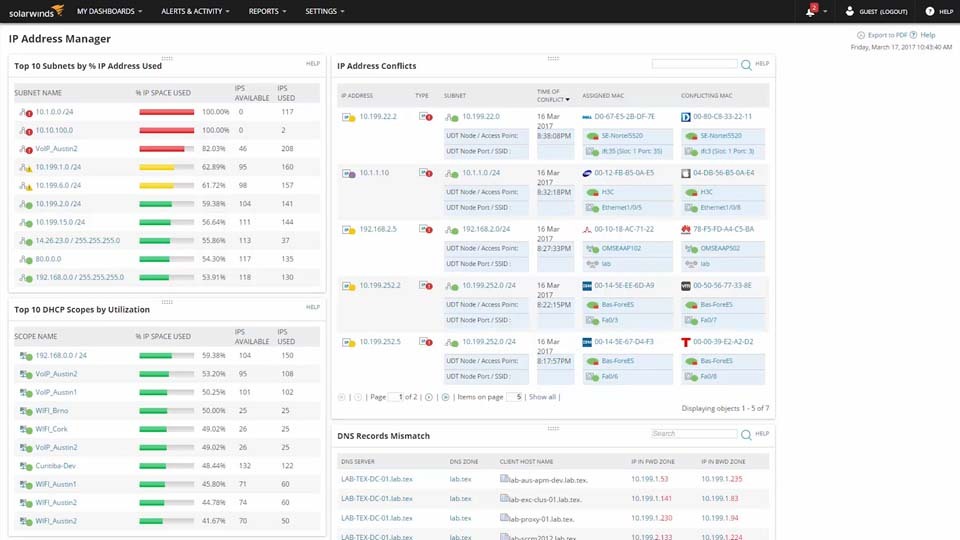This screenshot has width=960, height=540.
Task: Click the search magnifier in IP Address Conflicts
Action: coord(746,65)
